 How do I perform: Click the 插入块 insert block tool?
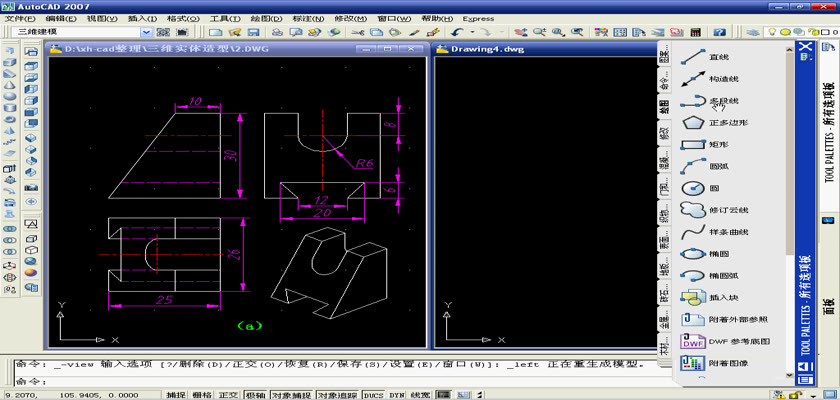pyautogui.click(x=709, y=298)
